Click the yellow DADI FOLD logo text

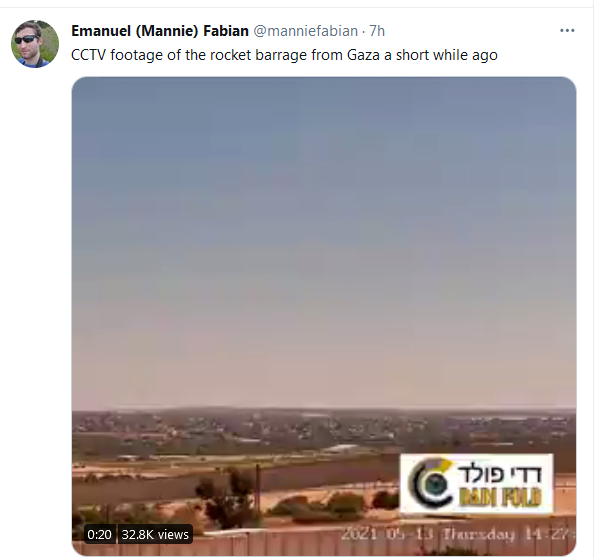pos(500,497)
